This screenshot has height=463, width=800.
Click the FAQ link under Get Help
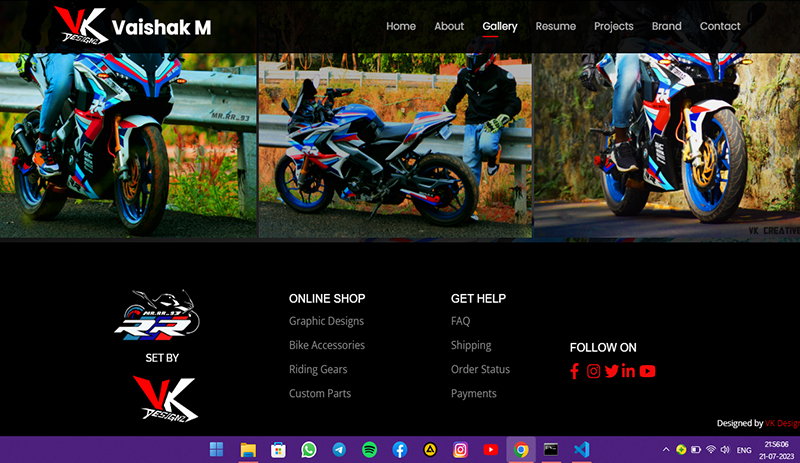click(x=460, y=321)
